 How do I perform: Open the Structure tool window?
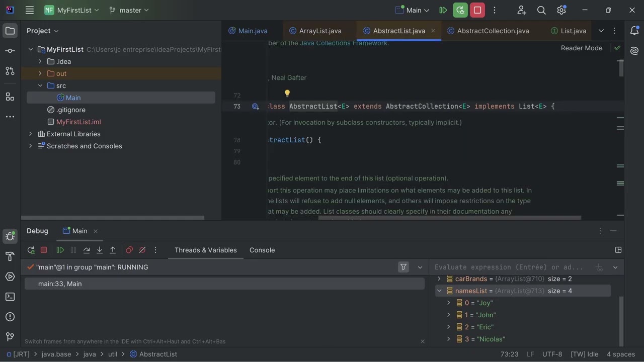[10, 96]
